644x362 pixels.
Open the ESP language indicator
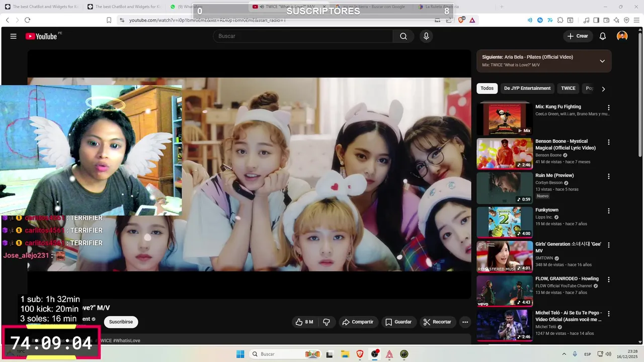click(x=587, y=354)
